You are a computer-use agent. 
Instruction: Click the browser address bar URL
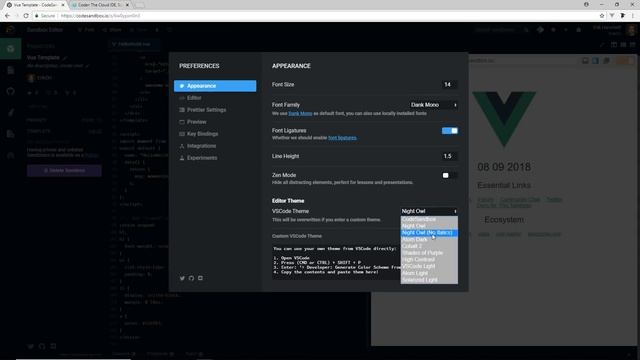100,16
